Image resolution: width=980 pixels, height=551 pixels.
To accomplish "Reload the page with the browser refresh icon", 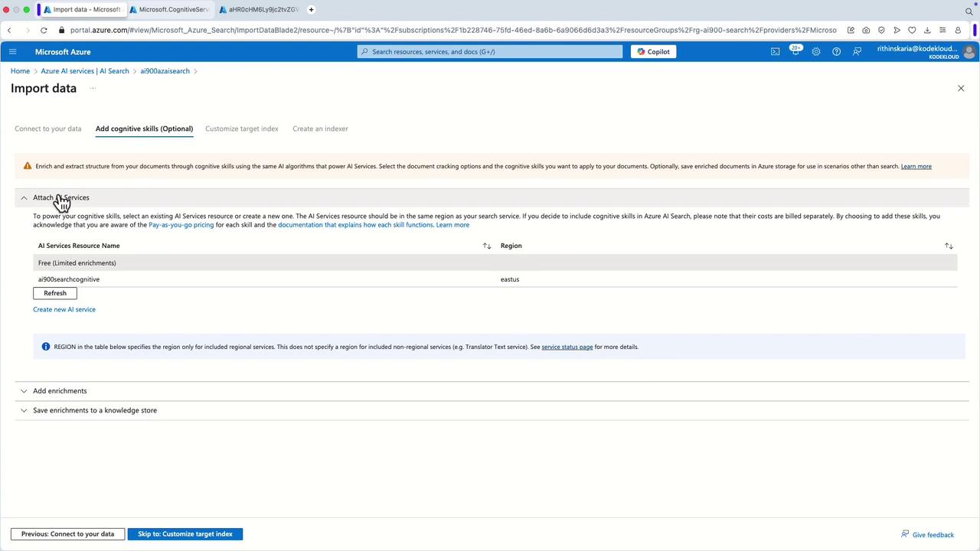I will click(44, 30).
